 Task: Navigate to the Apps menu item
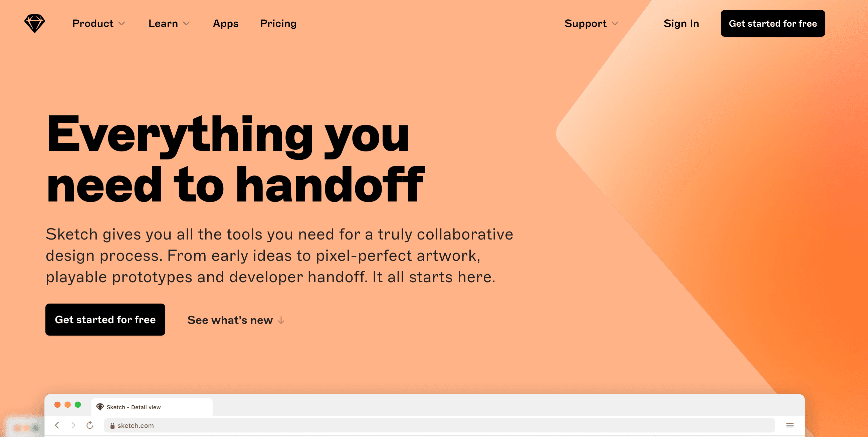click(226, 23)
